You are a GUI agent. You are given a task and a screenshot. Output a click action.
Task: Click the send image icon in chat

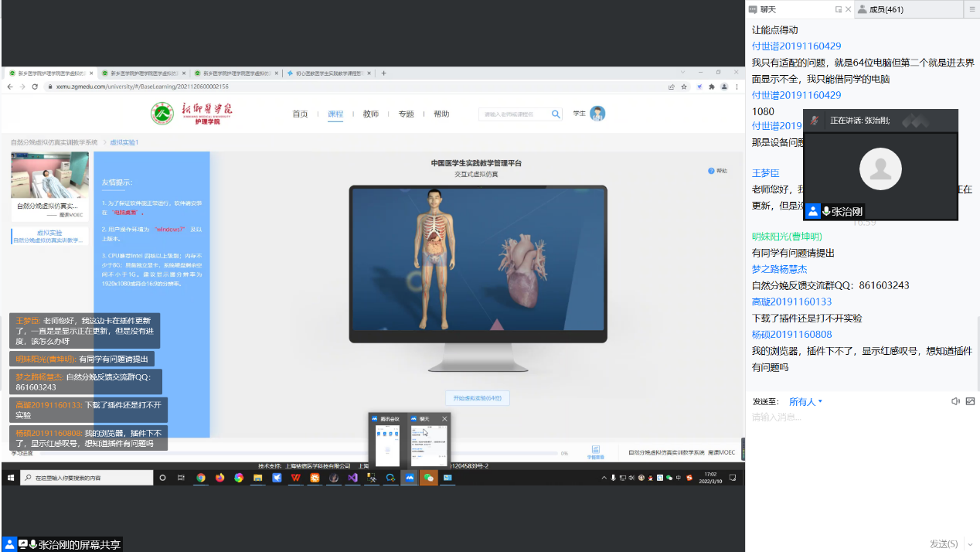[x=970, y=401]
